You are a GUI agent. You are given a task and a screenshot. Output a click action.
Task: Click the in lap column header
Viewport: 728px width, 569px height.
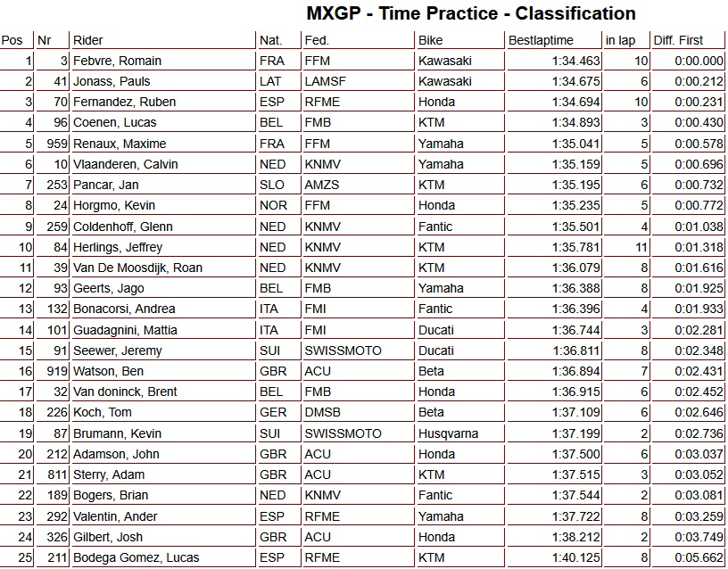621,40
